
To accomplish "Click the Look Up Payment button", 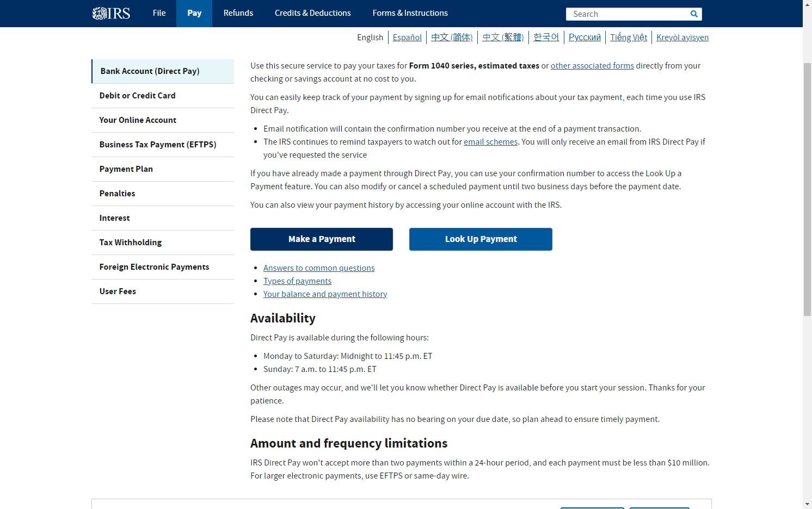I will click(x=481, y=239).
